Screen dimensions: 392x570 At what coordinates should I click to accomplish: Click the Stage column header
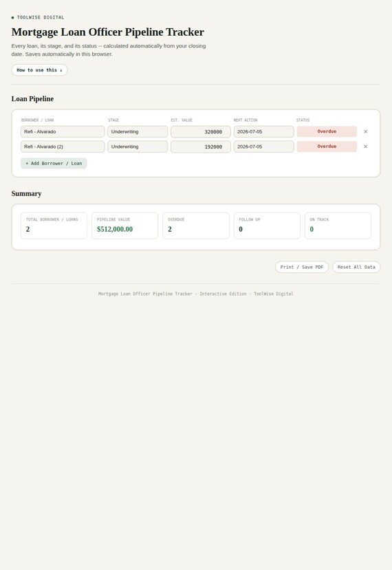coord(113,120)
